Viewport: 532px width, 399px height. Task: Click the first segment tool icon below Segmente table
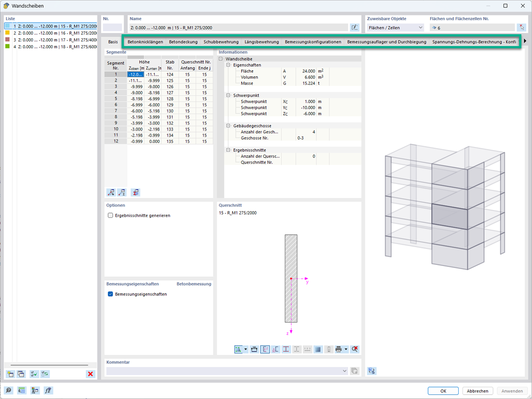[x=111, y=192]
